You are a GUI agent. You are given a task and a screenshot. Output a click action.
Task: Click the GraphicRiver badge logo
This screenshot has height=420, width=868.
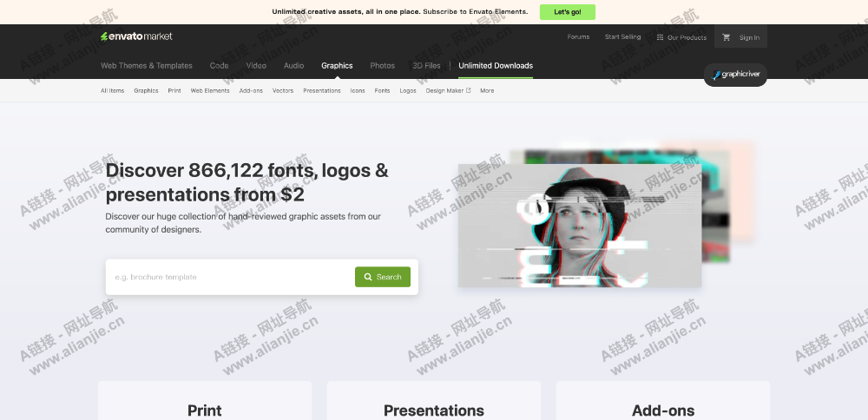[735, 75]
